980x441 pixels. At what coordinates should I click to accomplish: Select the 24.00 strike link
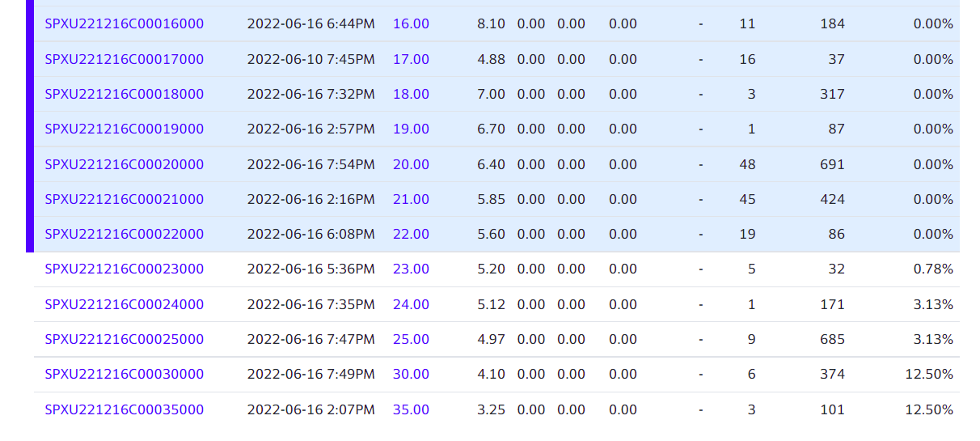[x=411, y=304]
